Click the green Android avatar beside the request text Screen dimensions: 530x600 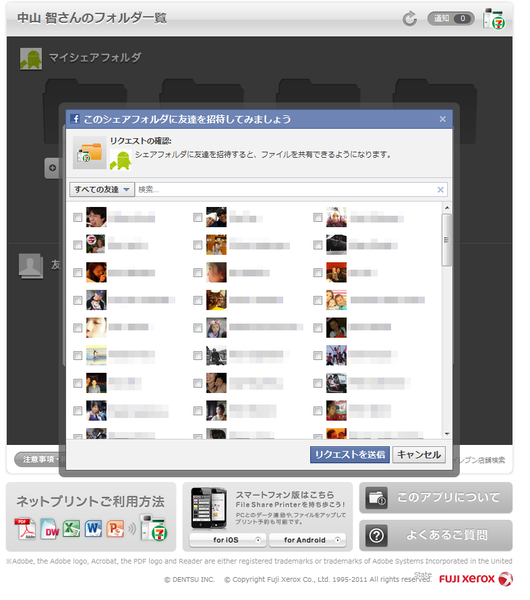tap(121, 160)
